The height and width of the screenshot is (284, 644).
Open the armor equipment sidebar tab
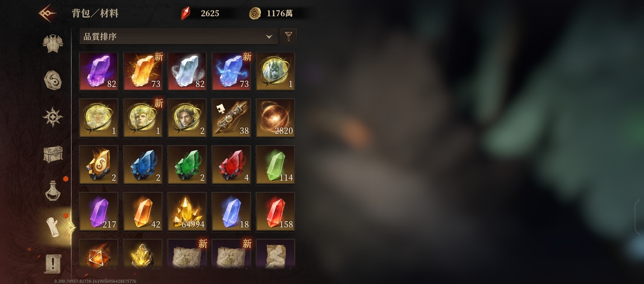(53, 44)
